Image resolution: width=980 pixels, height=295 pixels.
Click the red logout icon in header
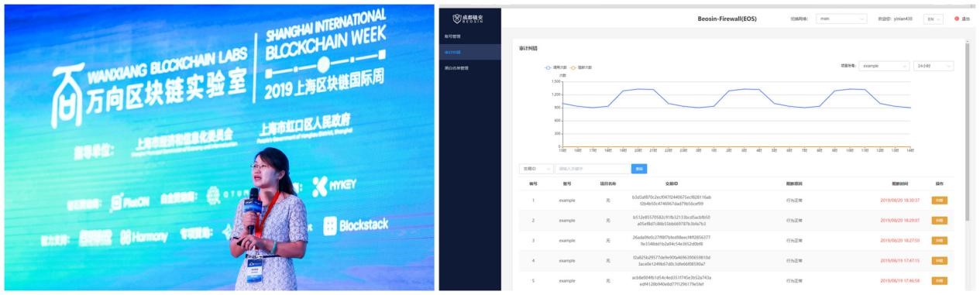point(957,18)
